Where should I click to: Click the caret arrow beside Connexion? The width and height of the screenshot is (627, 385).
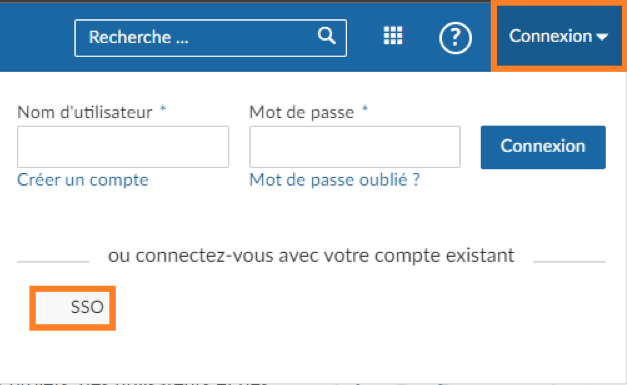602,37
